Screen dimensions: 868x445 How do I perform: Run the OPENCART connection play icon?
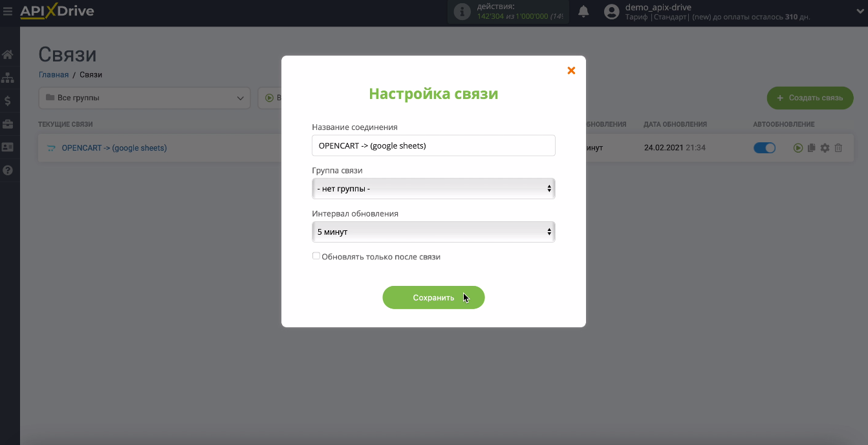tap(798, 148)
